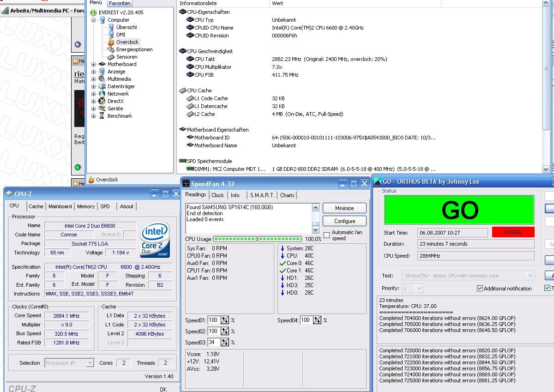This screenshot has width=554, height=392.
Task: Click the Intel Core 2 Duo logo in CPU-Z
Action: tap(155, 240)
